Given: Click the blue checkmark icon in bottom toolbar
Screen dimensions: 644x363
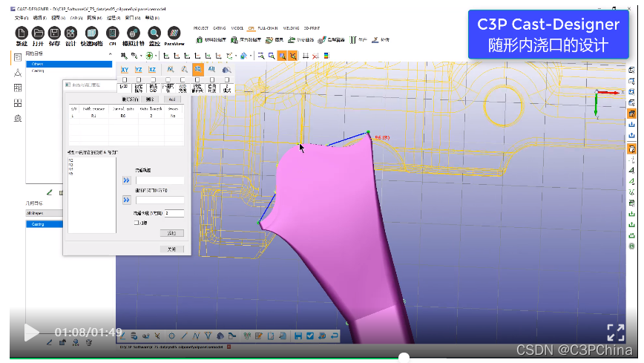Looking at the screenshot, I should (310, 336).
